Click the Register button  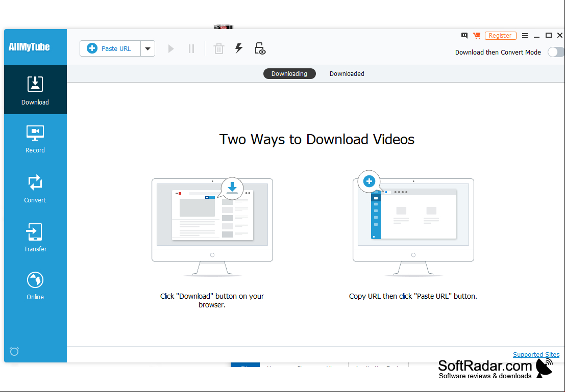(501, 36)
